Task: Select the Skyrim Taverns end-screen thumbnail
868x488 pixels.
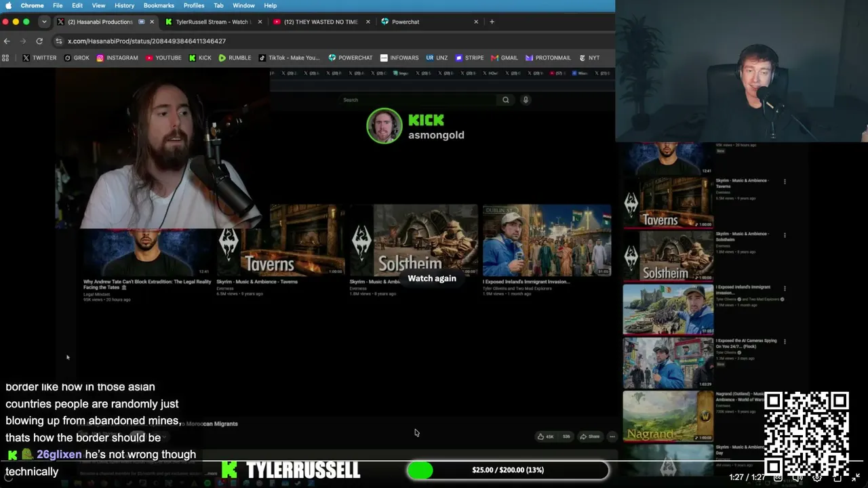Action: click(x=280, y=240)
